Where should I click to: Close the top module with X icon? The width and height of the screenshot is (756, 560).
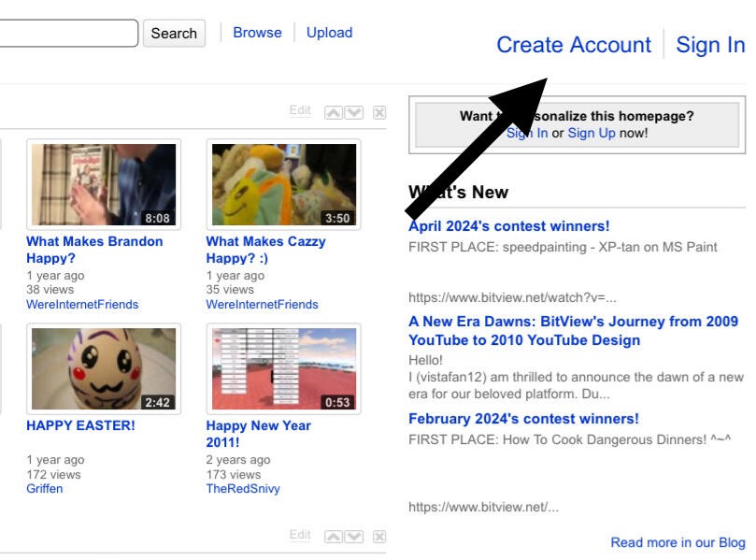(378, 112)
